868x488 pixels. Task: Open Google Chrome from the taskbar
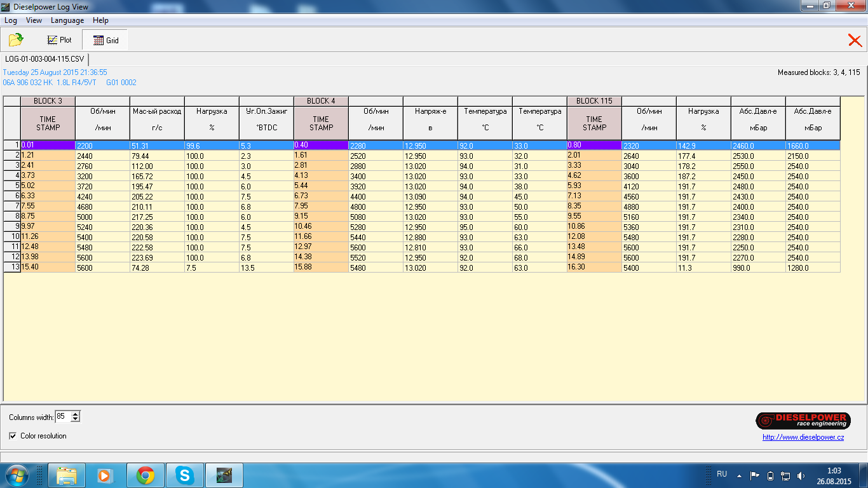pos(146,475)
